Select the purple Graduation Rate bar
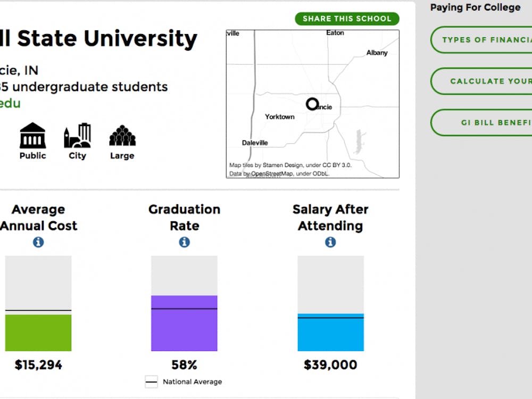The height and width of the screenshot is (399, 532). pyautogui.click(x=184, y=322)
